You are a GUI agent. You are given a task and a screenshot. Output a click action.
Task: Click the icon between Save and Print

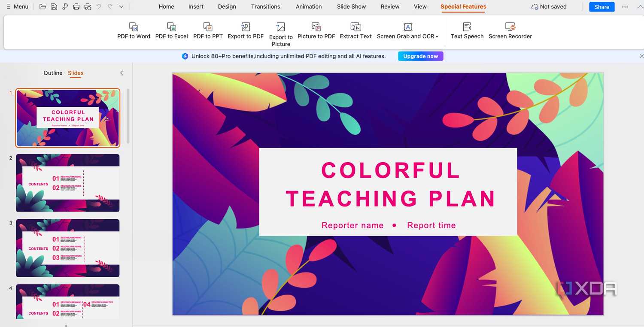click(x=65, y=6)
